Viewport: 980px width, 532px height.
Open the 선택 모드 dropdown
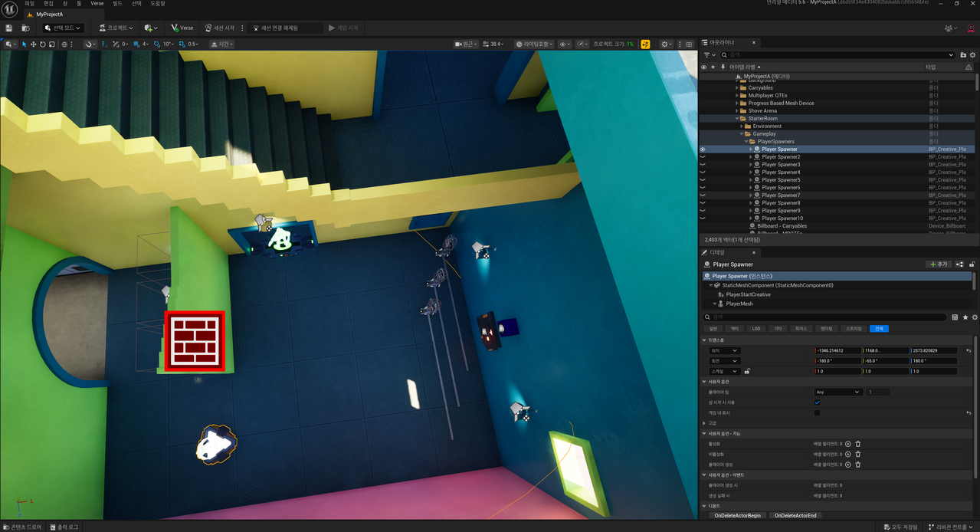[63, 28]
